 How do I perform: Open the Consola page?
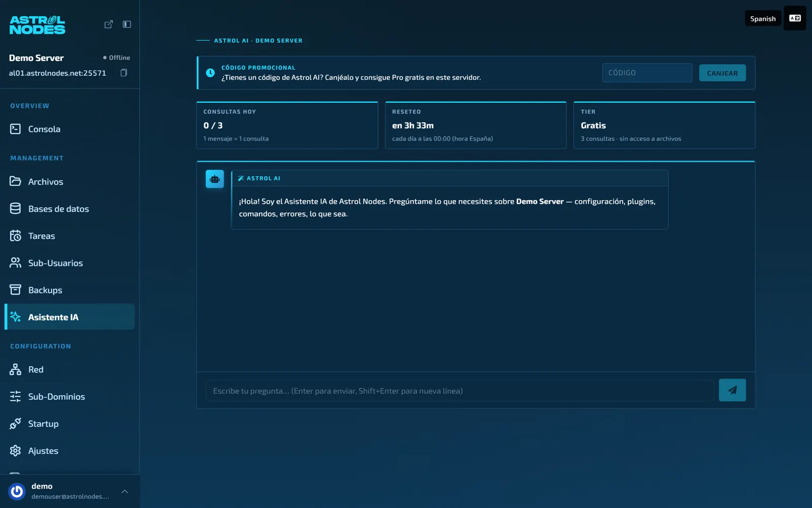pyautogui.click(x=70, y=129)
